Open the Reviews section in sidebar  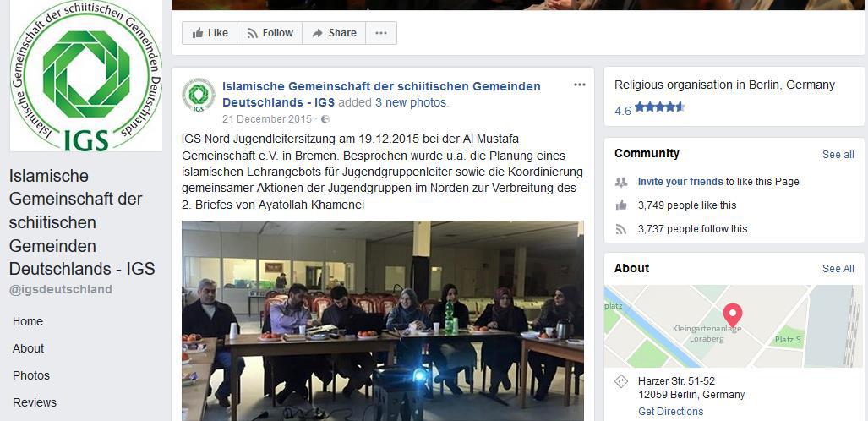[x=35, y=402]
